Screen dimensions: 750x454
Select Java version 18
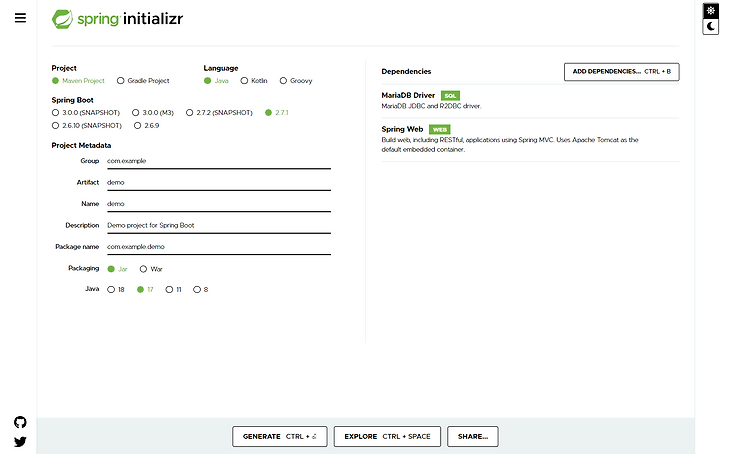coord(116,289)
